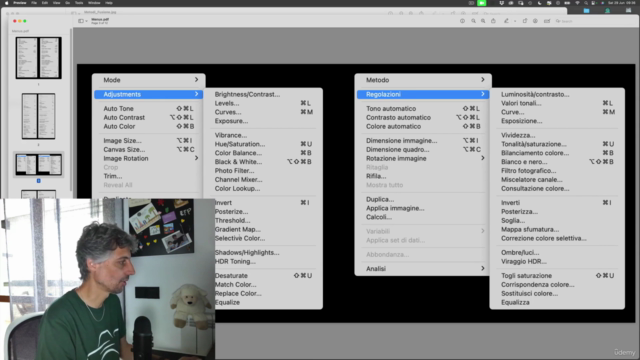
Task: Click Auto Contrast in the menu image
Action: click(124, 118)
